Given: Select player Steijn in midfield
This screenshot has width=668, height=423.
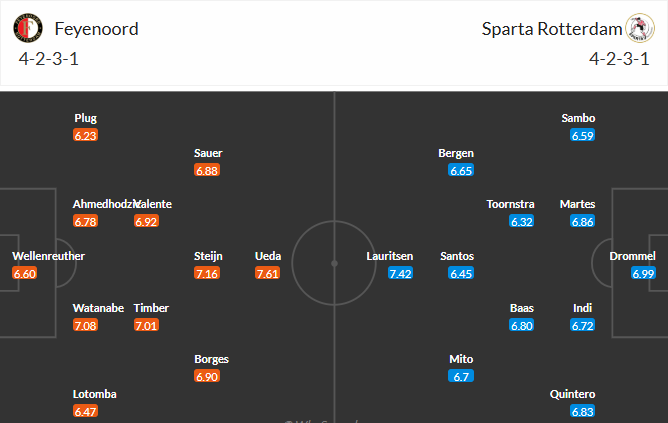Looking at the screenshot, I should [x=207, y=256].
